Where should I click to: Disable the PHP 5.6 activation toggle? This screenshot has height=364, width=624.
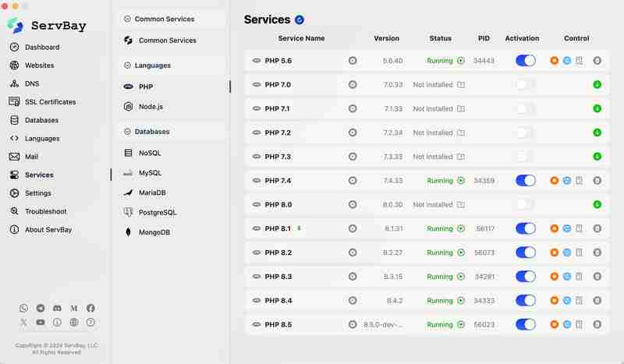(x=526, y=60)
